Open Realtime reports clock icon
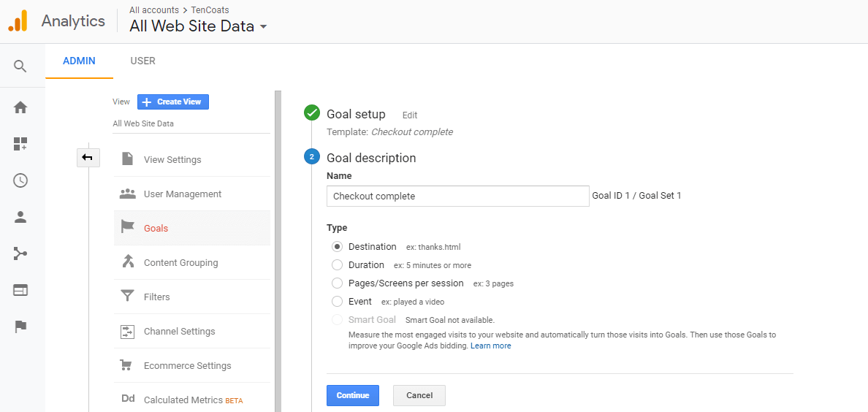This screenshot has height=412, width=868. click(20, 180)
